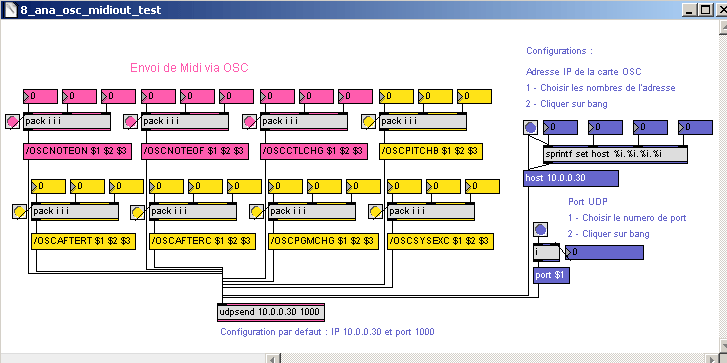Click '1 - Choisir le numero de port' text
The height and width of the screenshot is (363, 727).
point(627,218)
